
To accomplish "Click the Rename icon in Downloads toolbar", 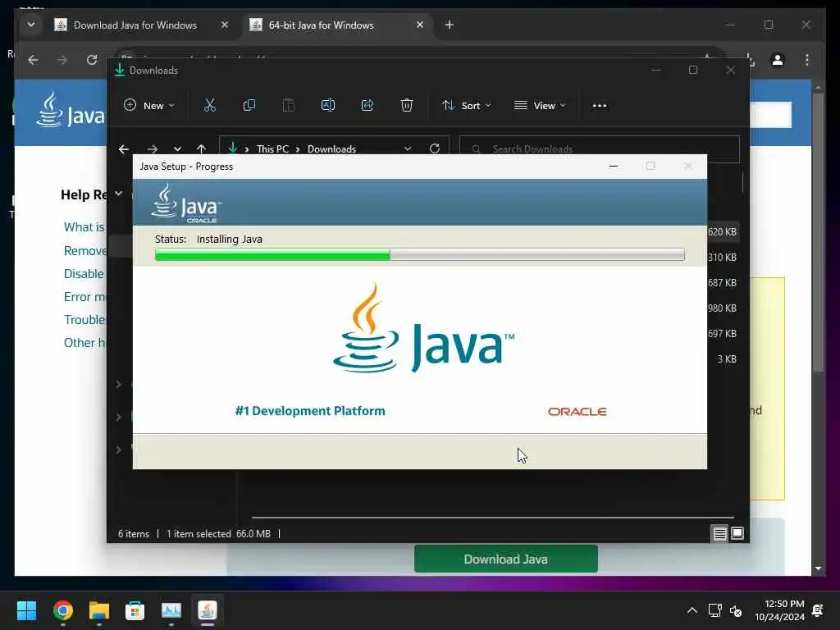I will tap(328, 106).
